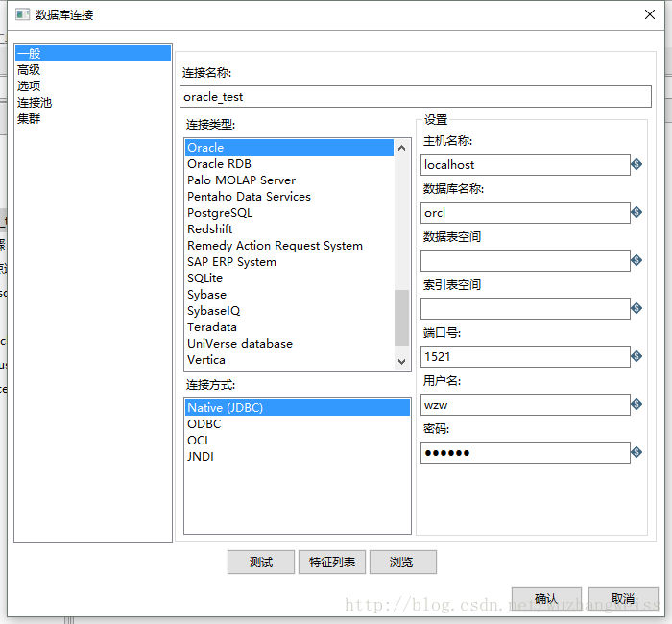Click the password field
The width and height of the screenshot is (672, 624).
[525, 452]
